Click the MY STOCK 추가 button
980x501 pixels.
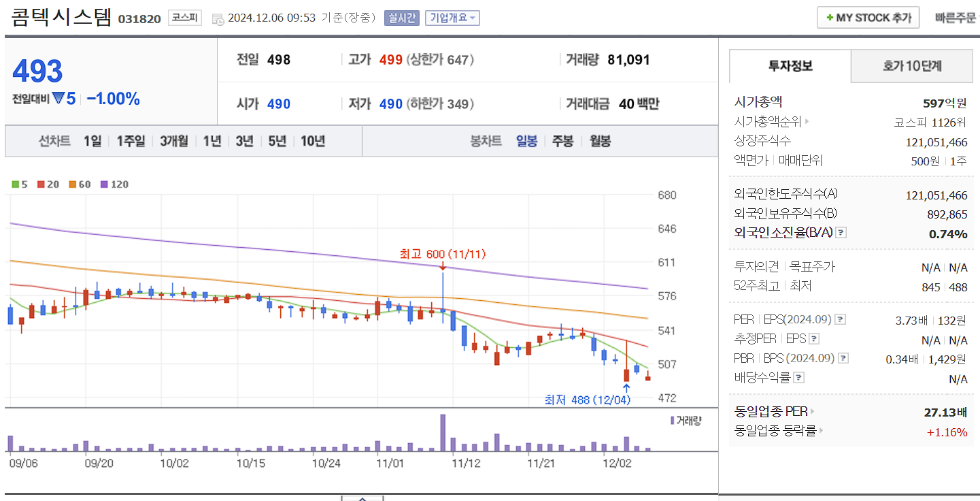pyautogui.click(x=868, y=17)
